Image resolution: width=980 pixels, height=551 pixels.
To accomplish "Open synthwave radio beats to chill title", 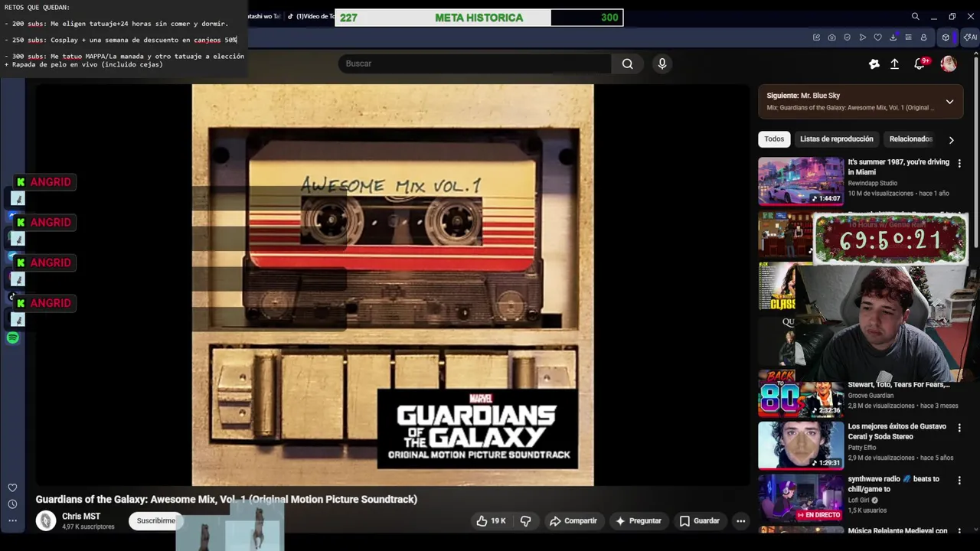I will point(893,484).
